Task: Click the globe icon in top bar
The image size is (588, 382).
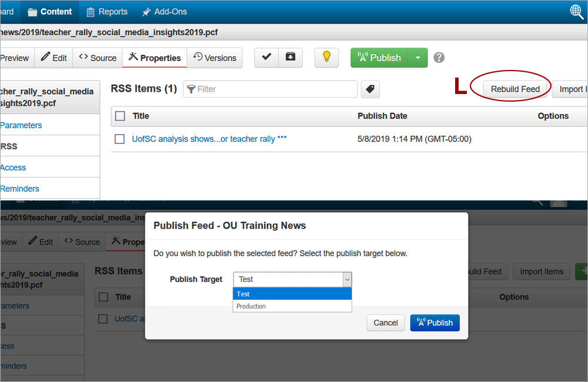Action: [x=576, y=12]
